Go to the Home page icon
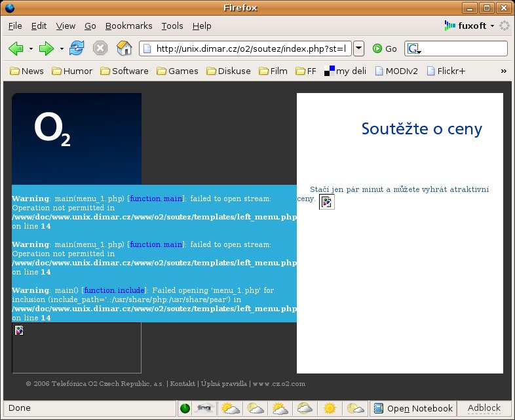Viewport: 515px width, 420px height. click(124, 48)
